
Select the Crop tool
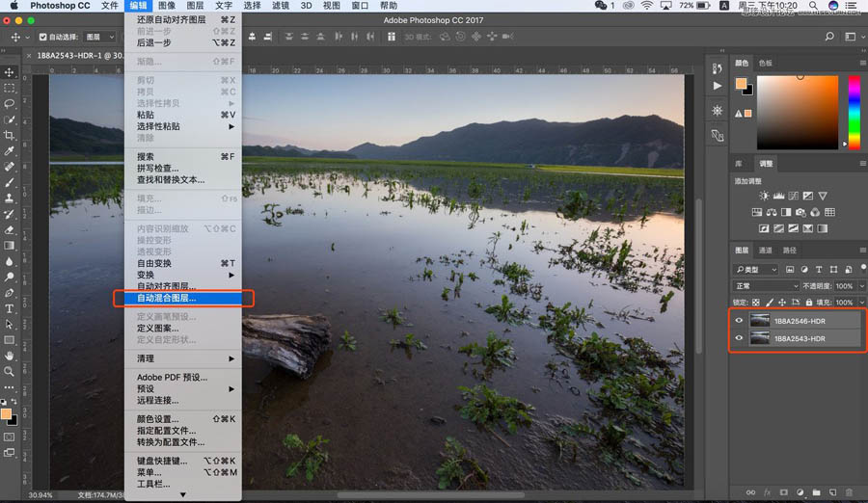pyautogui.click(x=10, y=136)
